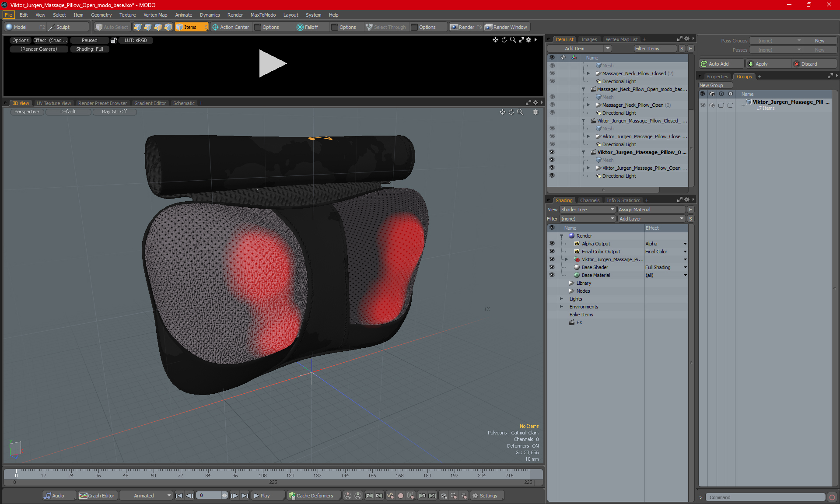The image size is (840, 504).
Task: Click the New Group button
Action: click(x=715, y=85)
